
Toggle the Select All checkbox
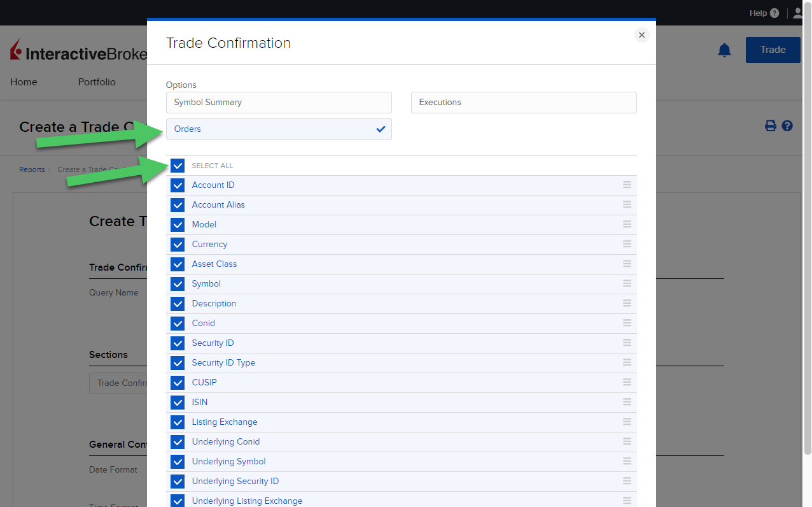[178, 166]
